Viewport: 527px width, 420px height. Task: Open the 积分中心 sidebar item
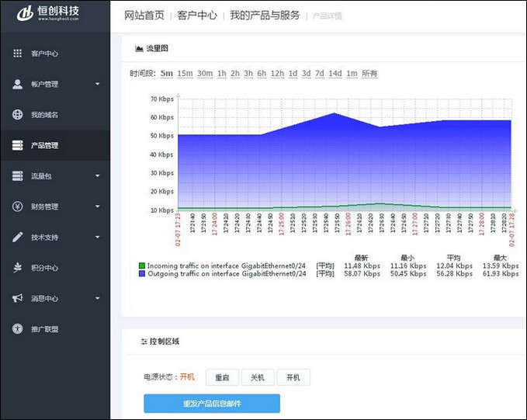[44, 268]
